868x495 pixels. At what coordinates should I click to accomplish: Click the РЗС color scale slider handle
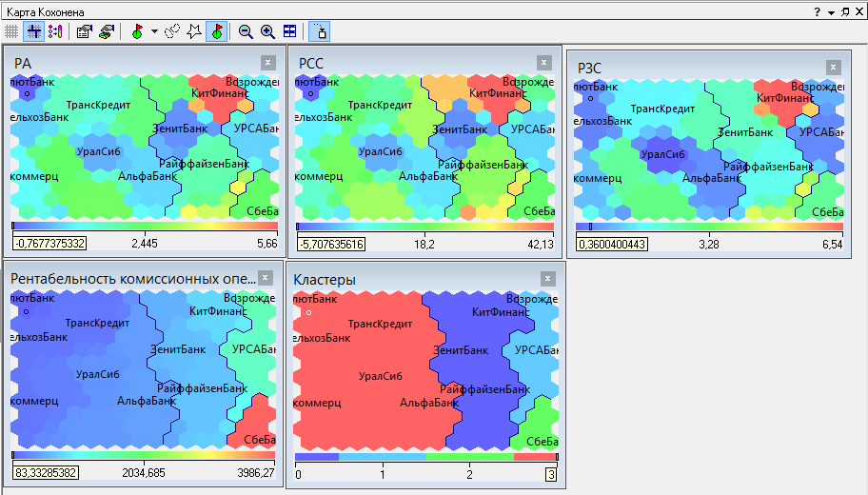591,227
